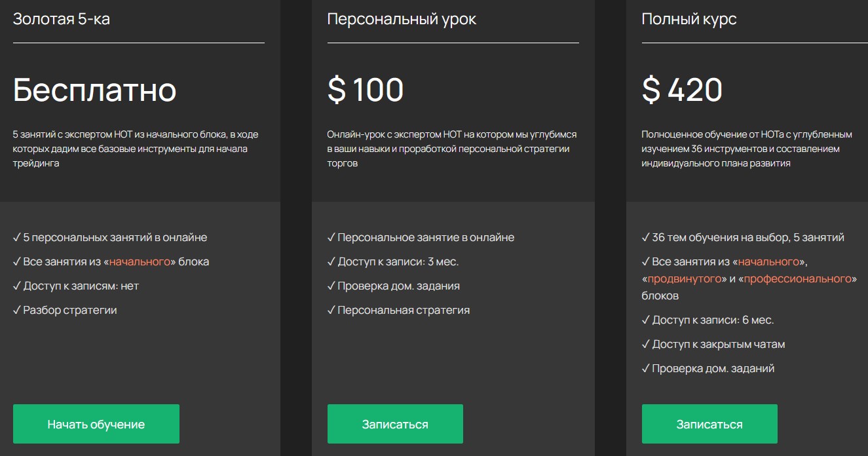Screen dimensions: 868x456
Task: Open the начального link in Полный курс
Action: [768, 261]
